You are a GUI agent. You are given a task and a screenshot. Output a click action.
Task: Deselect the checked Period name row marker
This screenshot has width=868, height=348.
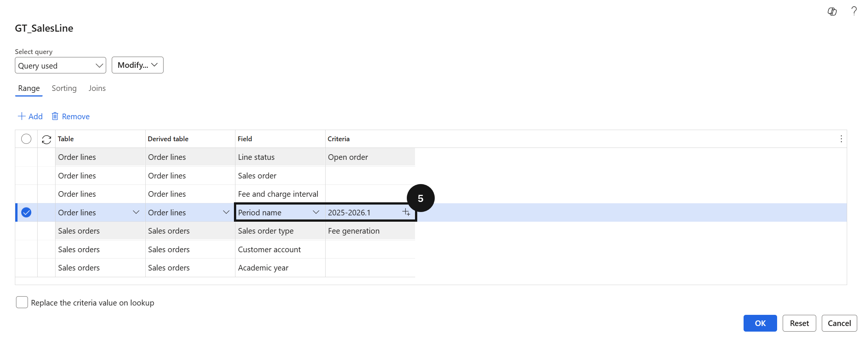pos(26,212)
